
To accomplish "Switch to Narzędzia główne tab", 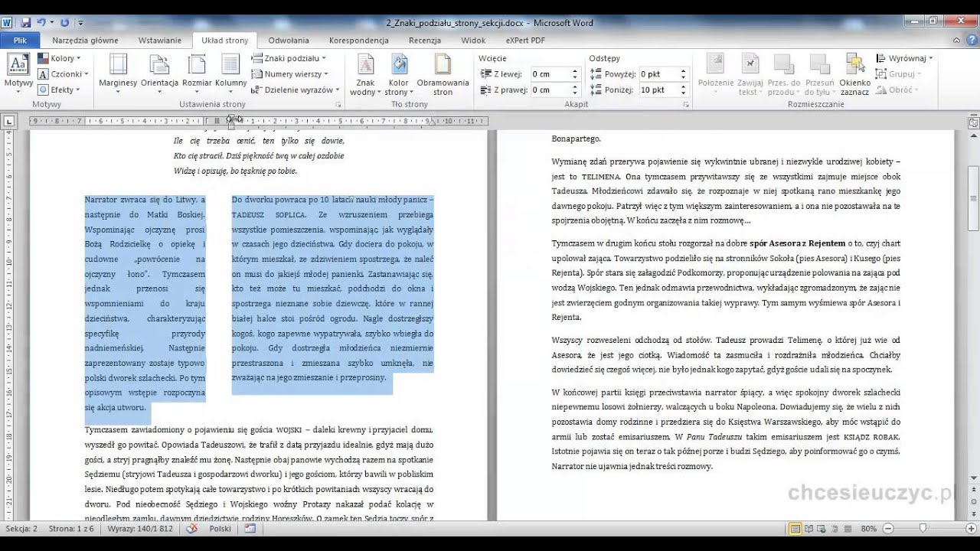I will click(85, 41).
